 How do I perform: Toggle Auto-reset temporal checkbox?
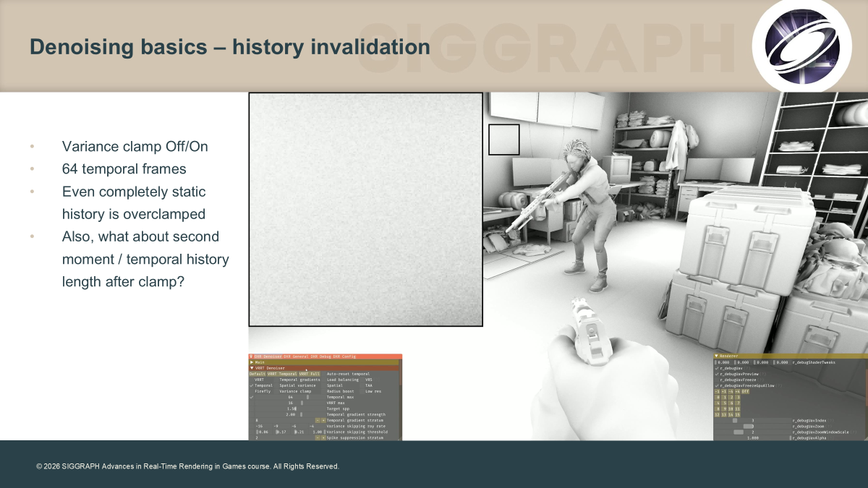(x=323, y=374)
